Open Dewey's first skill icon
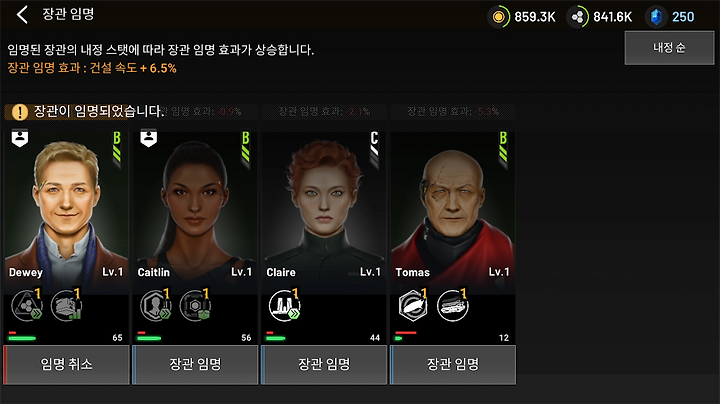Screen dimensions: 720x404 (x=27, y=305)
